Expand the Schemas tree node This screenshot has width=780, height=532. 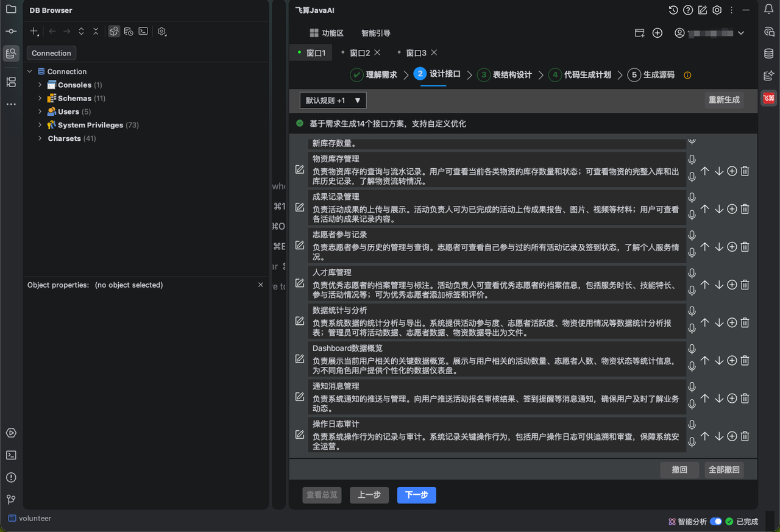tap(40, 98)
